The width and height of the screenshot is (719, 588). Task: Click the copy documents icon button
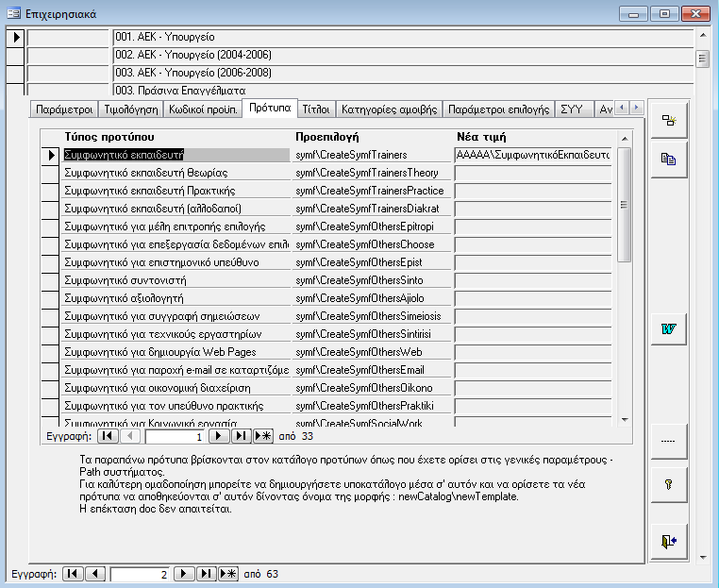click(x=670, y=160)
